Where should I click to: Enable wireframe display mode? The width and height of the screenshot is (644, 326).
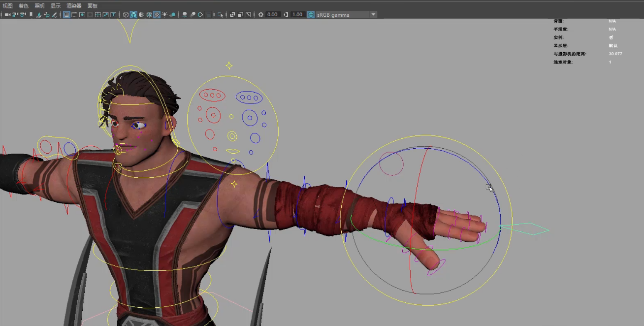126,15
